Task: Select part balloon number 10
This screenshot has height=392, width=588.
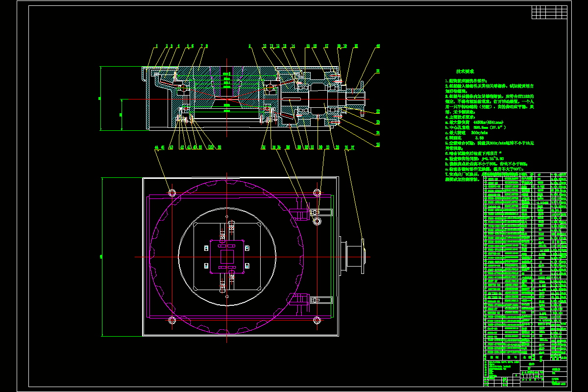Action: 265,46
